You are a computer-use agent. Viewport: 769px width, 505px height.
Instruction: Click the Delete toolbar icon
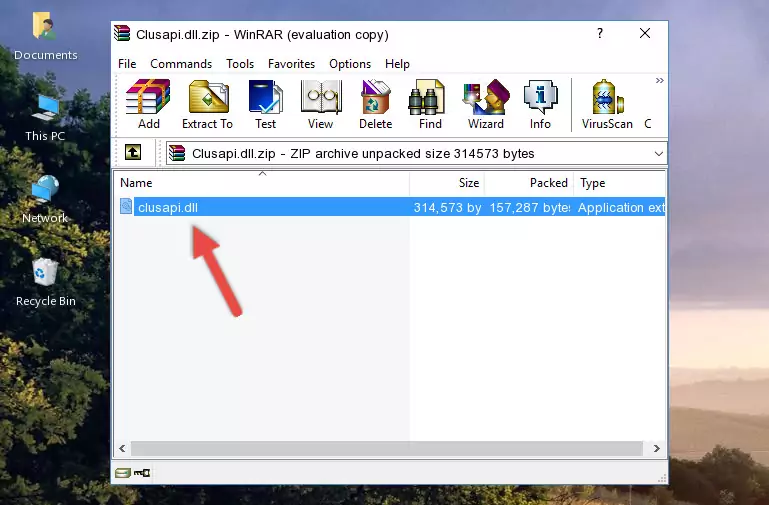point(376,104)
